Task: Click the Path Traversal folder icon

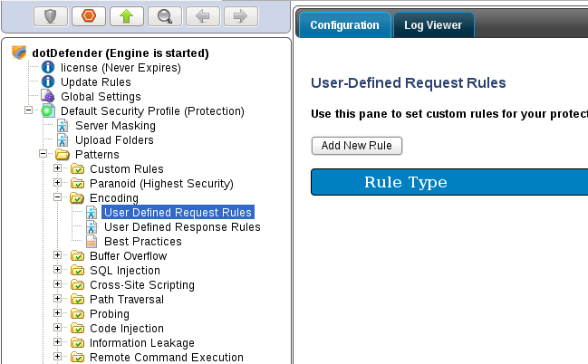Action: (x=77, y=300)
